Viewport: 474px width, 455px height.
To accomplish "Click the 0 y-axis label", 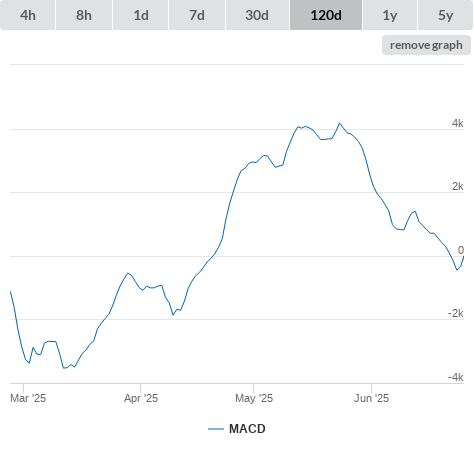I will [x=461, y=250].
